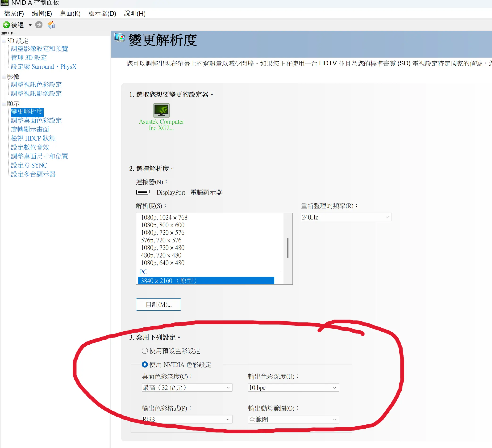Click the green Back arrow icon

[6, 25]
